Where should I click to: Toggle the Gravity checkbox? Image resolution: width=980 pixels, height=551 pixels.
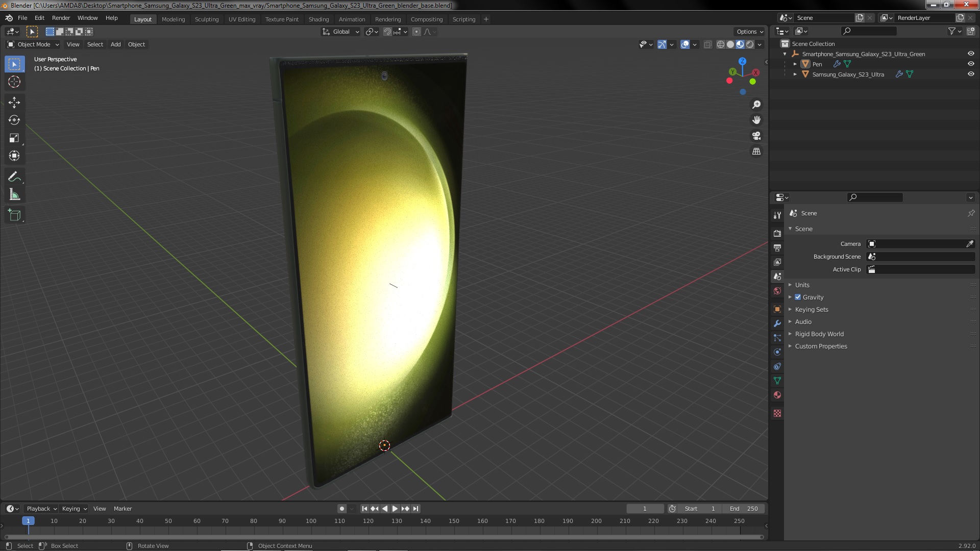(x=798, y=297)
